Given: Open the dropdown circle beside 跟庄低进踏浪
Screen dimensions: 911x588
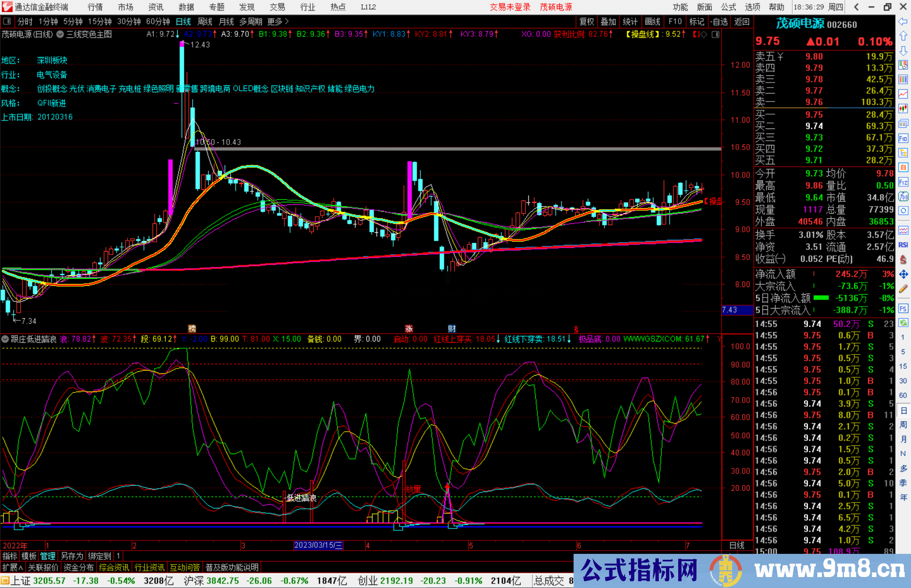Looking at the screenshot, I should coord(5,339).
